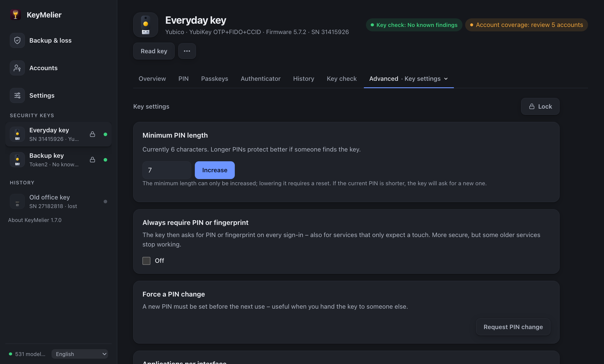Click the Off label beside checkbox
This screenshot has width=604, height=364.
pyautogui.click(x=159, y=261)
